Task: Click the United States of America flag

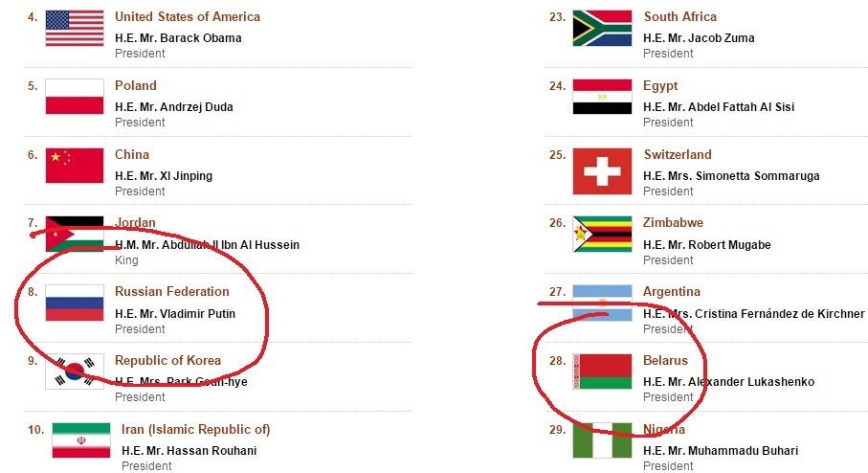Action: pyautogui.click(x=75, y=28)
